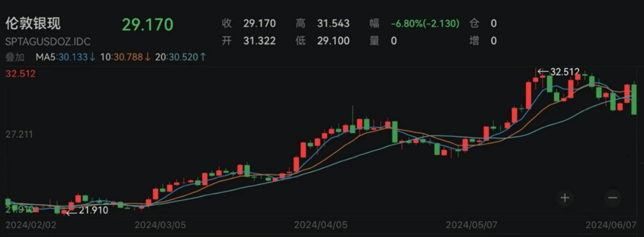
Task: Click the 2024/04/05 date axis label
Action: 320,225
